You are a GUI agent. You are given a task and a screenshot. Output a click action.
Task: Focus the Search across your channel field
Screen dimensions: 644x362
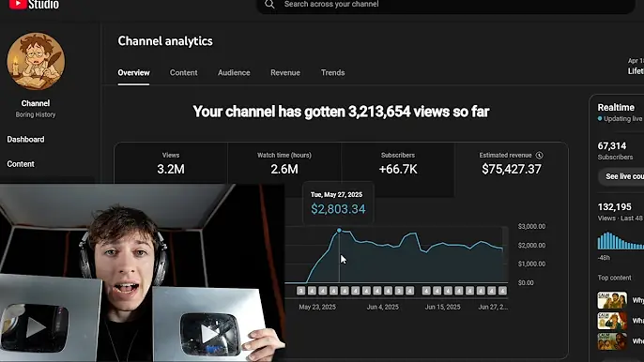tap(446, 5)
